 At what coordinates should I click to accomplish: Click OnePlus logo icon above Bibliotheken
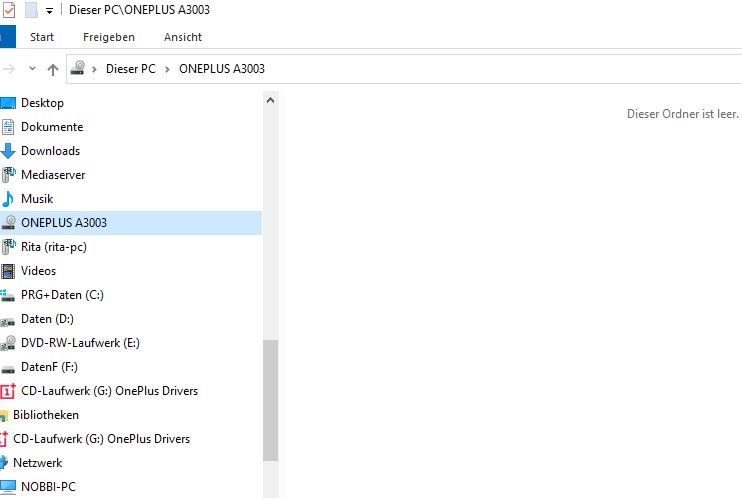(x=8, y=391)
